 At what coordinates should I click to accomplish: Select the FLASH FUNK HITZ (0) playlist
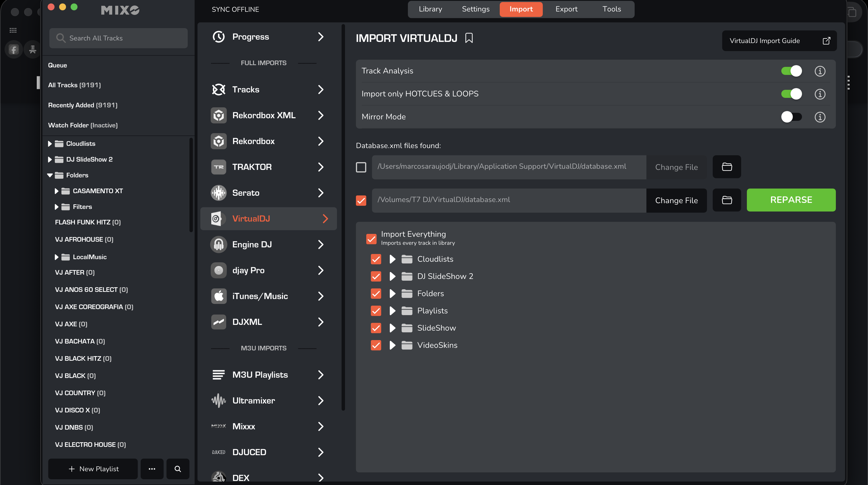point(88,222)
